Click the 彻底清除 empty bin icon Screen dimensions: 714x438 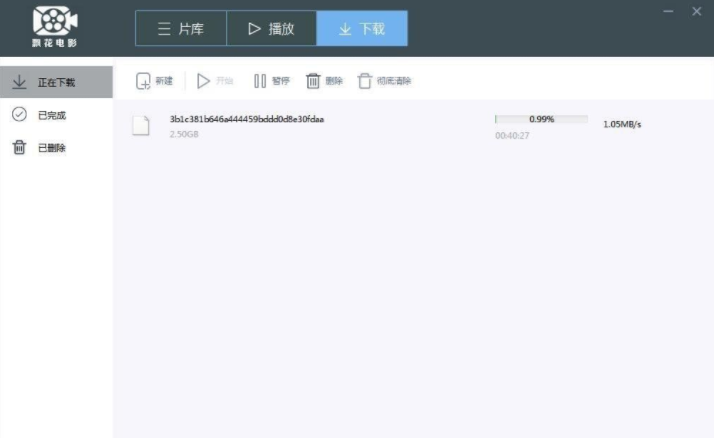365,81
